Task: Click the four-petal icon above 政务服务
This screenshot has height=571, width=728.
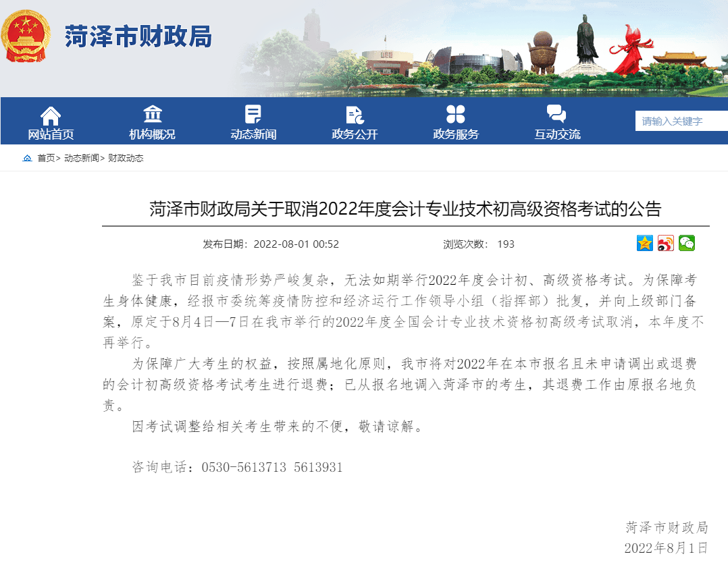Action: [x=456, y=114]
